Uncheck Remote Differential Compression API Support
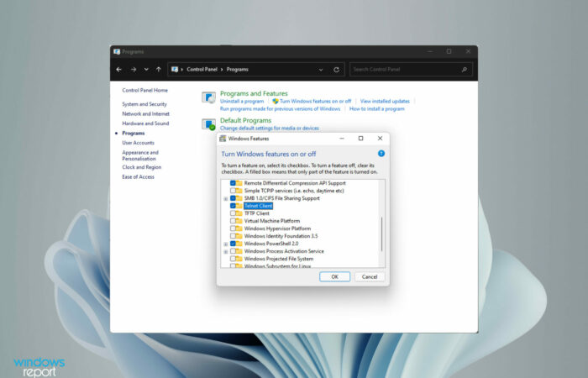This screenshot has width=588, height=378. click(233, 183)
